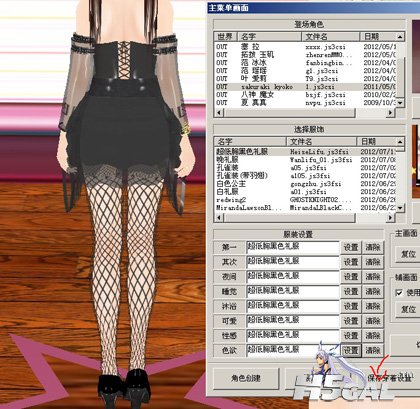The height and width of the screenshot is (409, 420).
Task: Click 设置 button in the 其次 row
Action: pyautogui.click(x=351, y=262)
